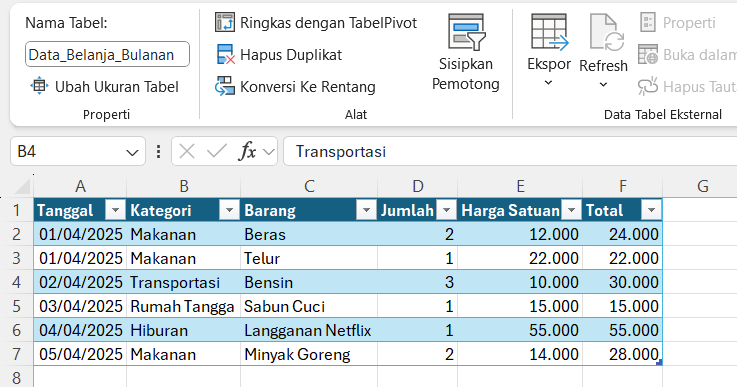The width and height of the screenshot is (737, 387).
Task: Click the Tanggal header cell
Action: 80,210
